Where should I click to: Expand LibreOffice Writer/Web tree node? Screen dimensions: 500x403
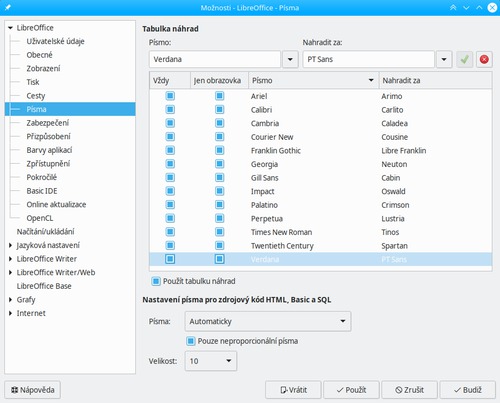click(x=10, y=273)
